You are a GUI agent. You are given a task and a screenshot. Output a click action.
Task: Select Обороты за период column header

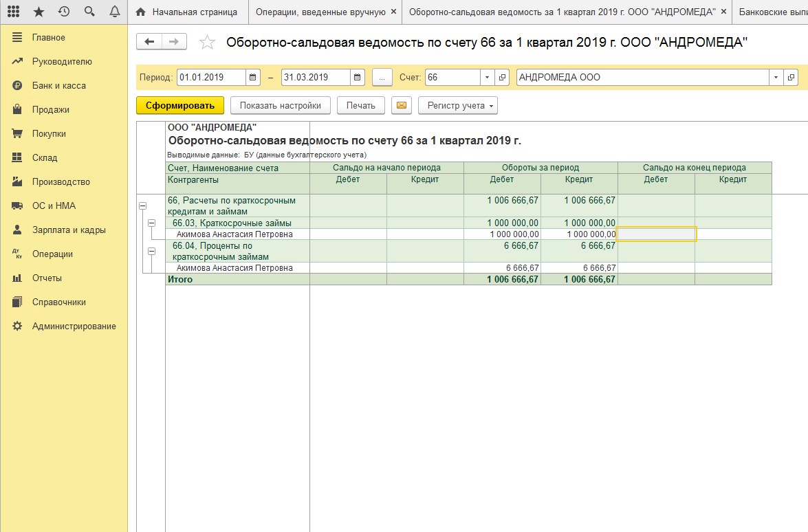(541, 168)
